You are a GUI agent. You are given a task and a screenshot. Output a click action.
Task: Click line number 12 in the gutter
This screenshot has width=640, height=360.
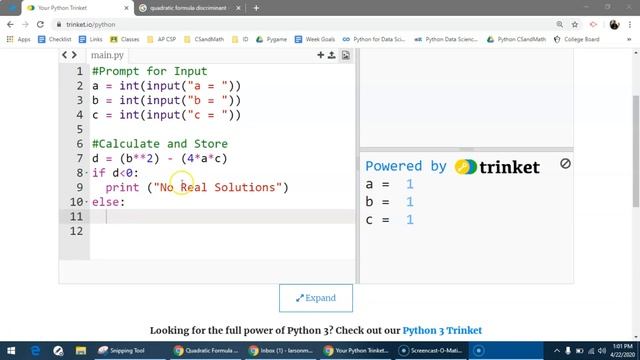(76, 231)
